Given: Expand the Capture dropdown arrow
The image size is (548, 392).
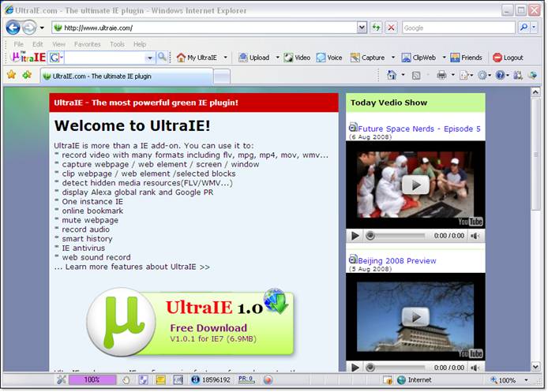Looking at the screenshot, I should point(393,58).
